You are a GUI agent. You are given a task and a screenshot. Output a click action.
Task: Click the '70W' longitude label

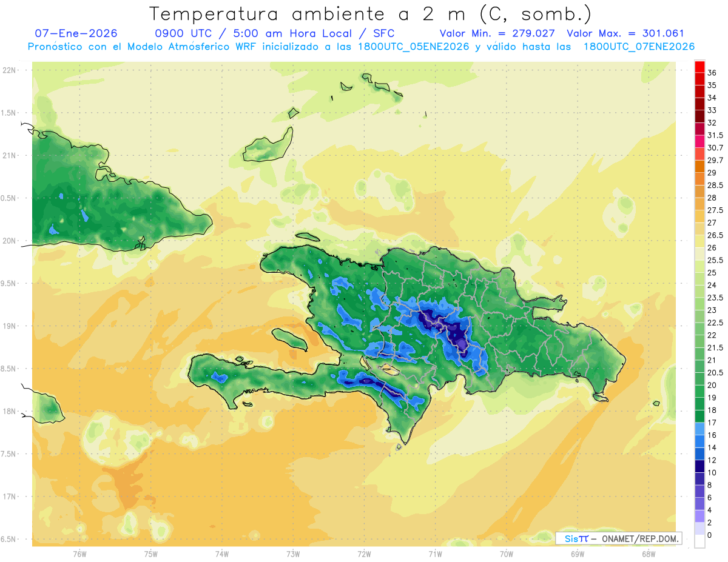coord(506,554)
